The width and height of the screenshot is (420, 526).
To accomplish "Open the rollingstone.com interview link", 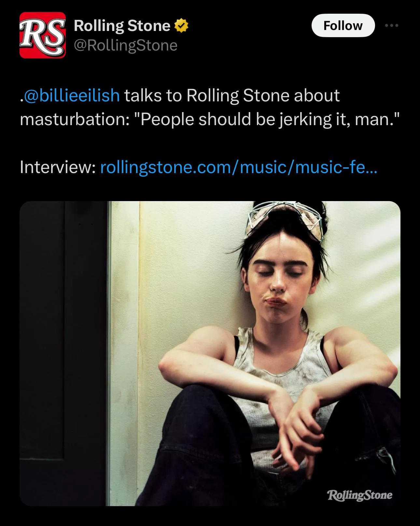I will [x=239, y=167].
